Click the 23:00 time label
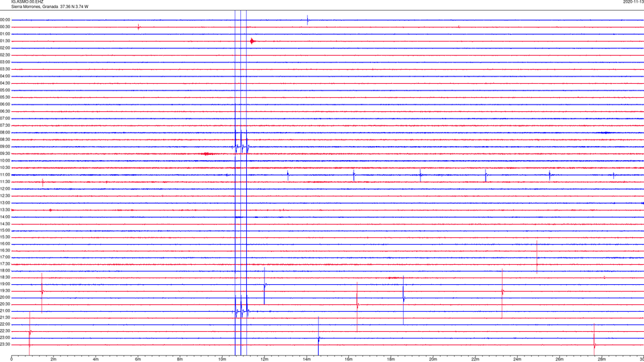The height and width of the screenshot is (362, 644). click(5, 338)
